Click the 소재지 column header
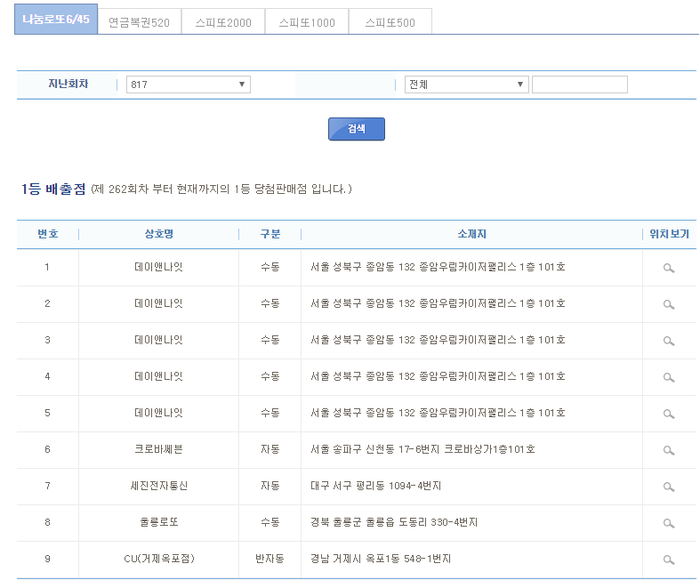Screen dimensions: 700x588 (x=471, y=234)
